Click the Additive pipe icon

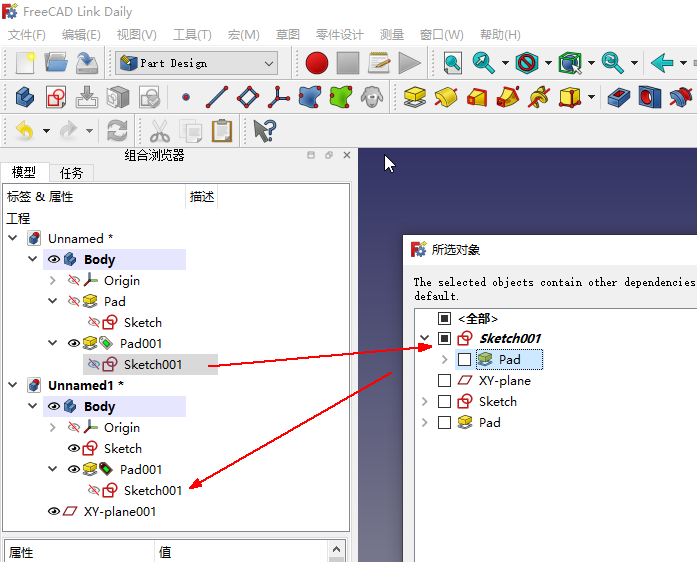pyautogui.click(x=508, y=97)
